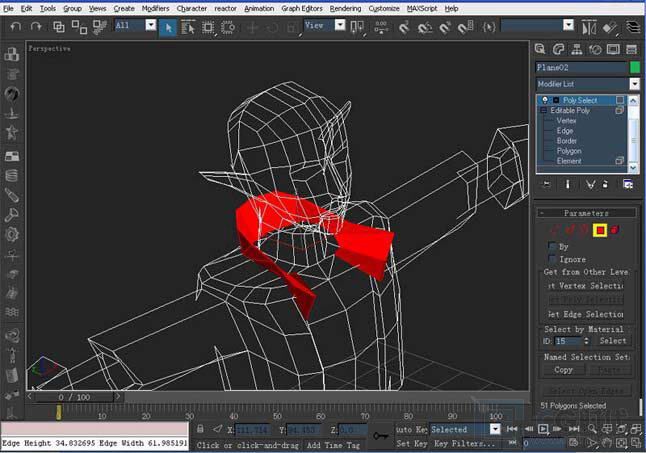
Task: Toggle the Window/Crossing selection mode icon
Action: (227, 28)
